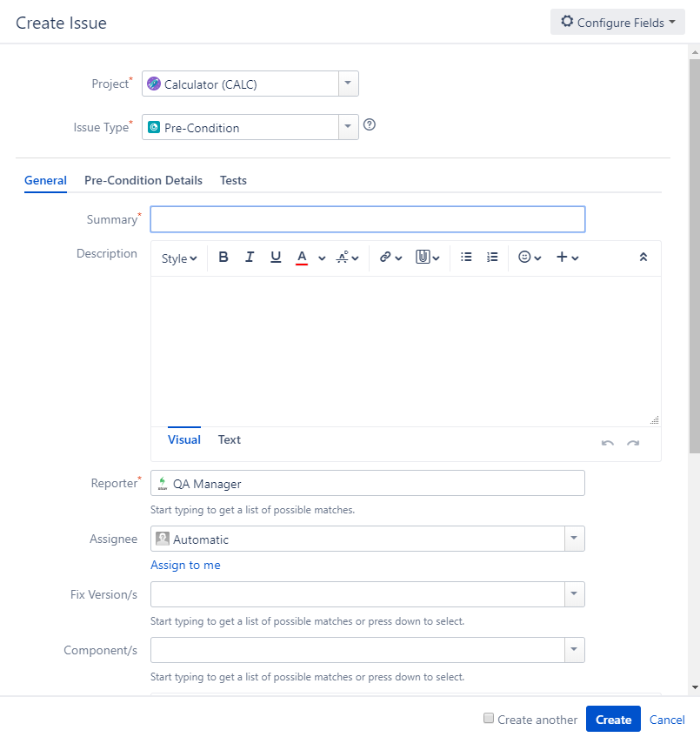Apply underline formatting to description text
This screenshot has height=737, width=700.
(x=276, y=257)
